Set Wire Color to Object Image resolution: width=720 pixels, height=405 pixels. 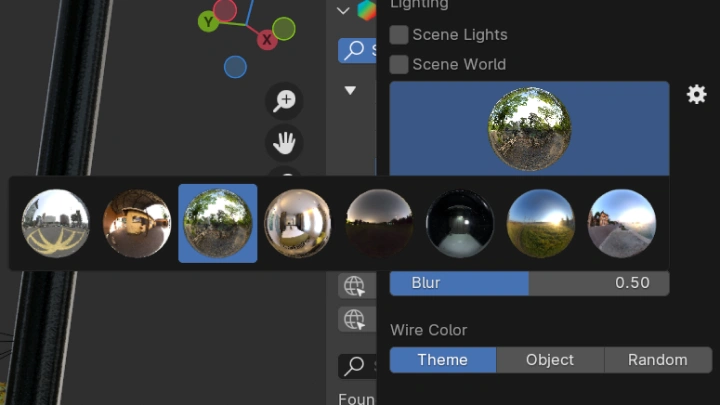point(550,360)
